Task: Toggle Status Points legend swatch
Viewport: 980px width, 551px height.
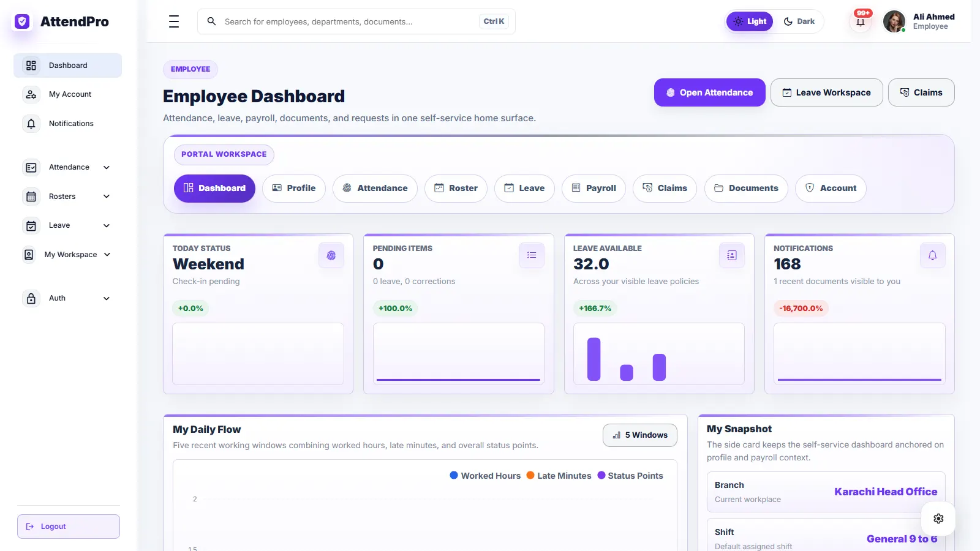Action: (x=601, y=475)
